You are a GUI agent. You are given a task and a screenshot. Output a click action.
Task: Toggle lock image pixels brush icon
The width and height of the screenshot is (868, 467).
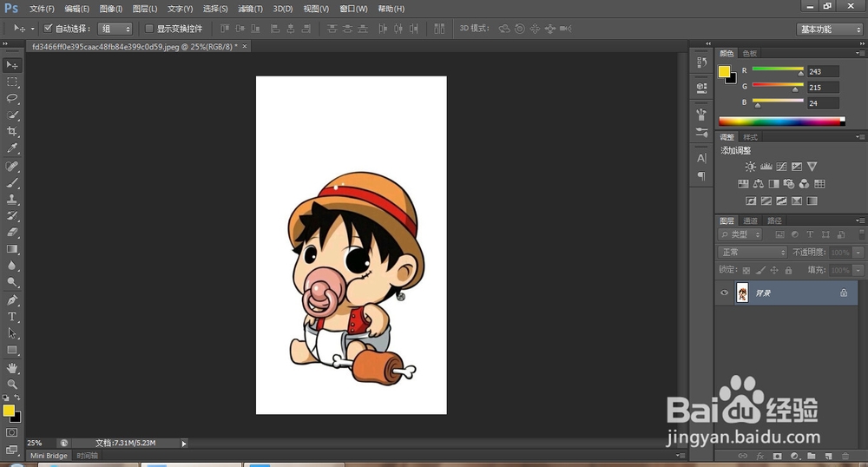[x=760, y=271]
